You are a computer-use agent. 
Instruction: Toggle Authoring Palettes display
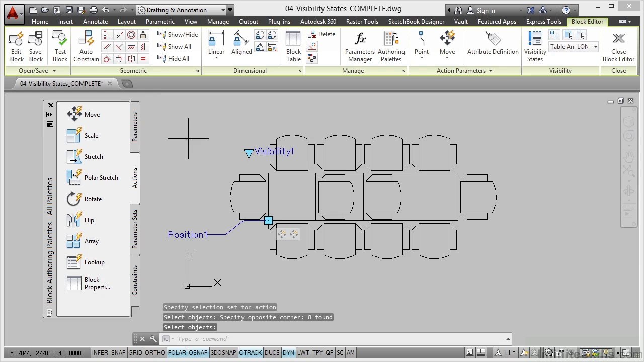point(391,46)
